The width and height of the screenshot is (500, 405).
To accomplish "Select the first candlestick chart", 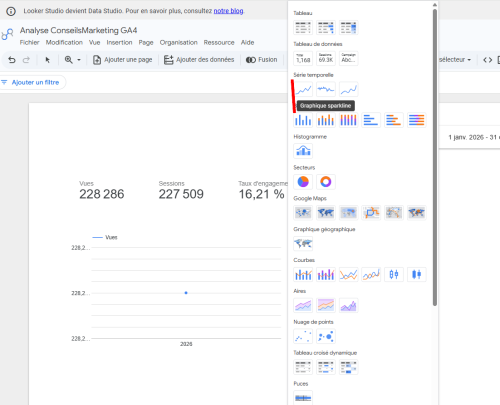I will [394, 274].
